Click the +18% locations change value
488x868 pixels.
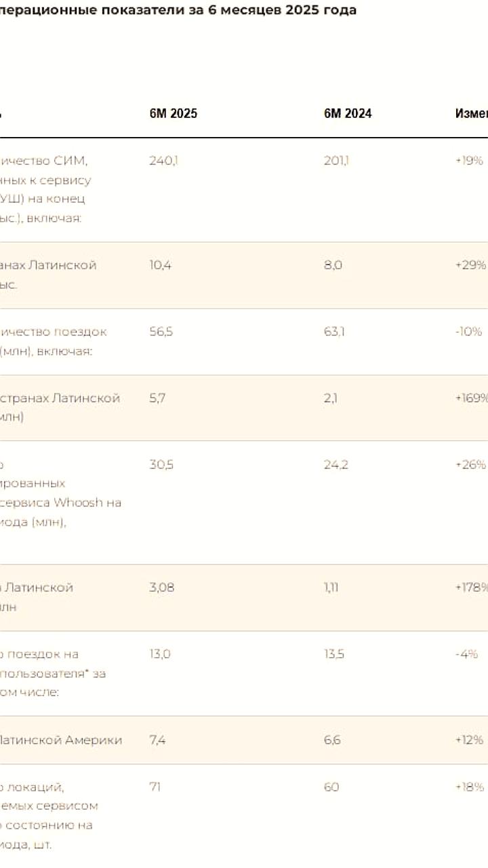pyautogui.click(x=469, y=787)
